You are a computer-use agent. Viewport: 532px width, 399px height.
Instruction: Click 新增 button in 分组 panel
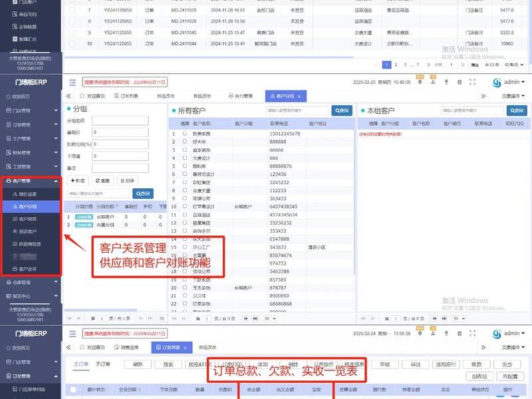coord(78,181)
